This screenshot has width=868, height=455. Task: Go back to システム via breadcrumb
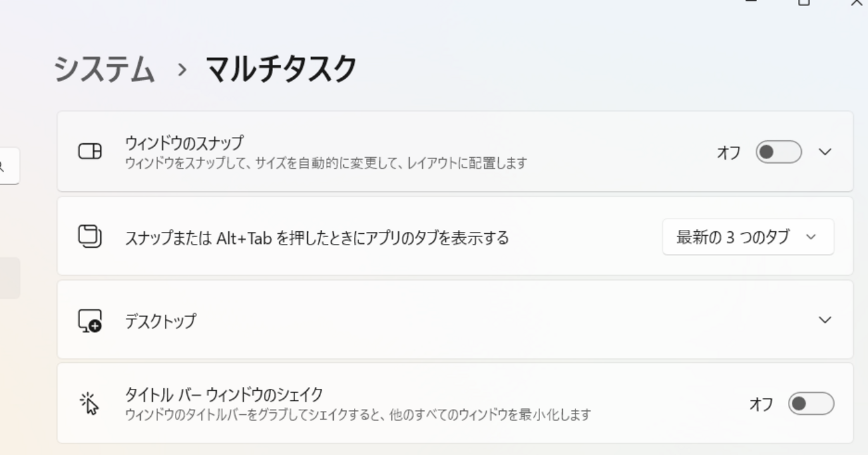tap(104, 69)
